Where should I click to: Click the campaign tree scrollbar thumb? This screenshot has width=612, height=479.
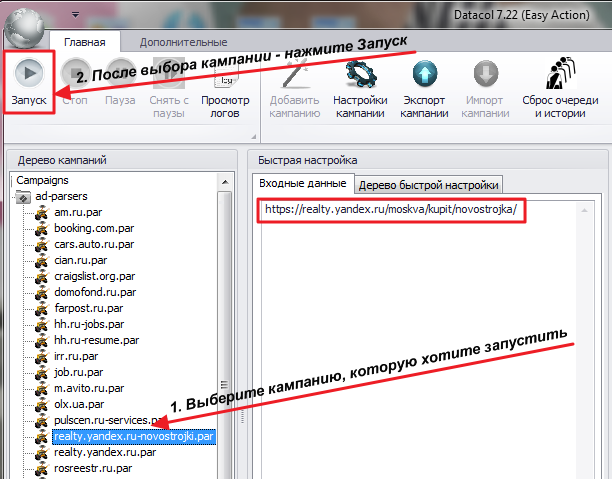coord(225,335)
